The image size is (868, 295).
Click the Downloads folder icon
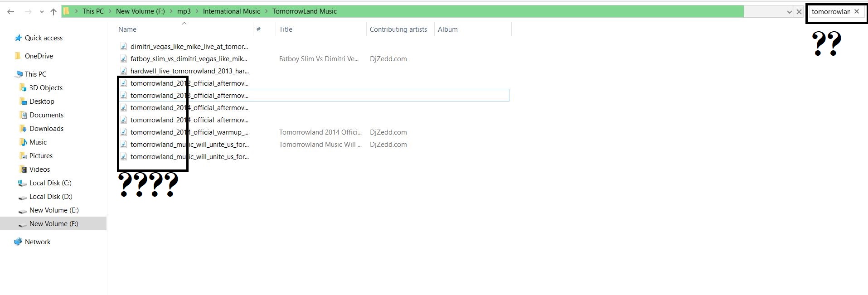click(x=23, y=129)
